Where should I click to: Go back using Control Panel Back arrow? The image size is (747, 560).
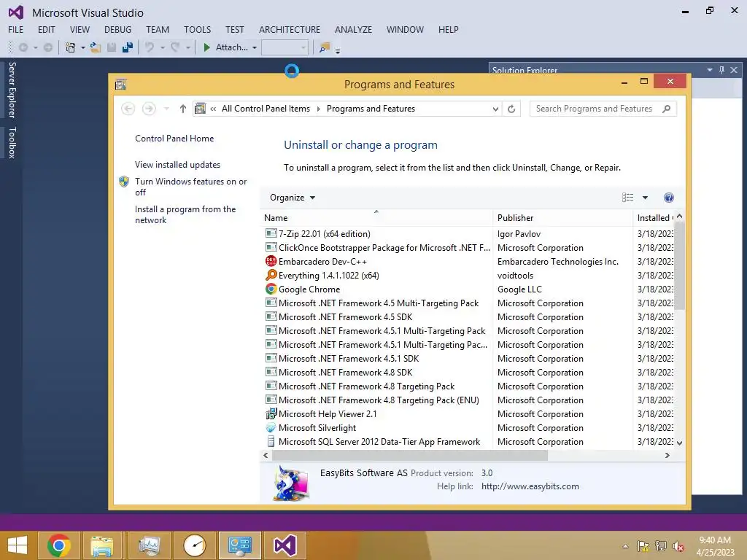click(x=128, y=109)
